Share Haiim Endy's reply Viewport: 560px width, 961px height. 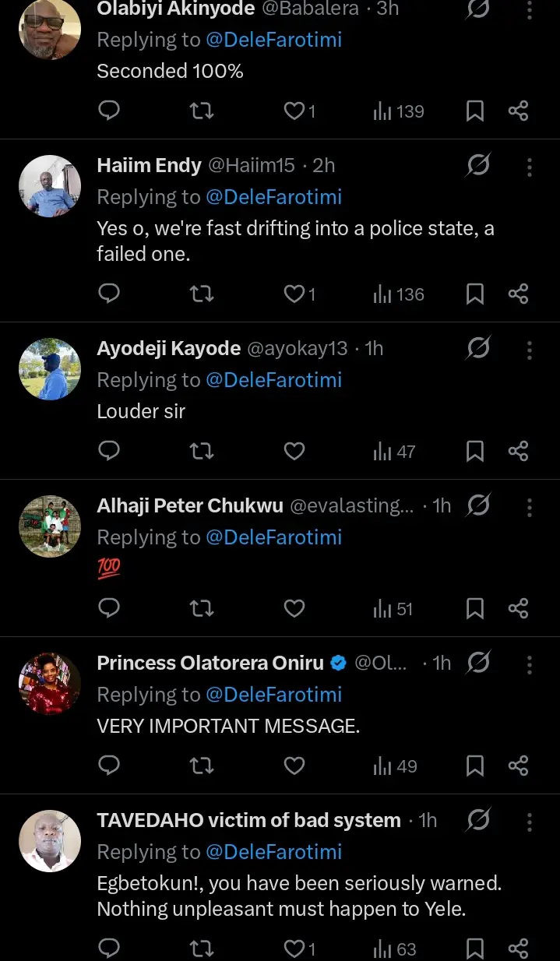(518, 294)
